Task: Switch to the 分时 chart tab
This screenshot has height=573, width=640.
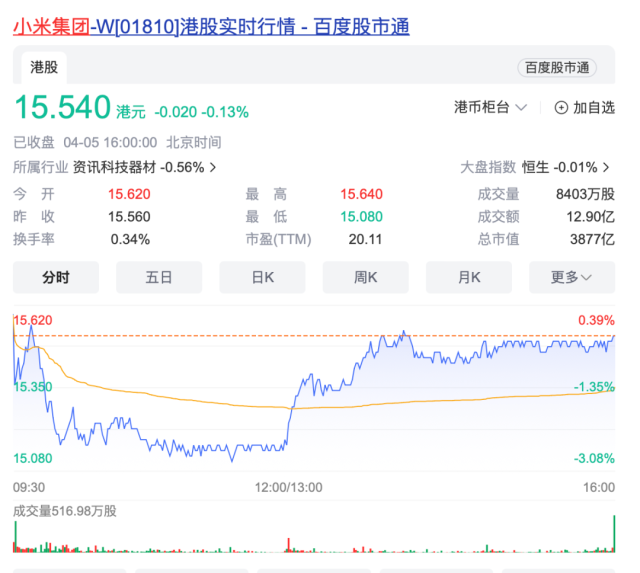Action: tap(55, 277)
